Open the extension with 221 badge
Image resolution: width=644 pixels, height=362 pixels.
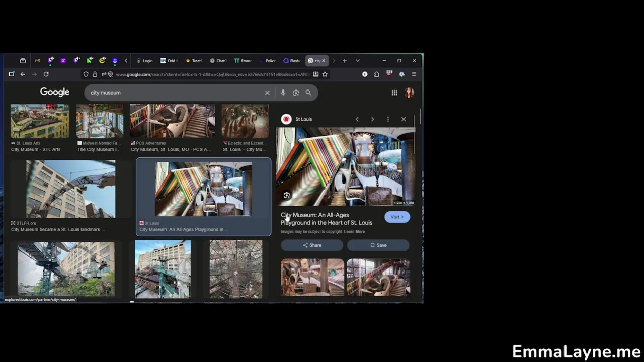pyautogui.click(x=389, y=74)
